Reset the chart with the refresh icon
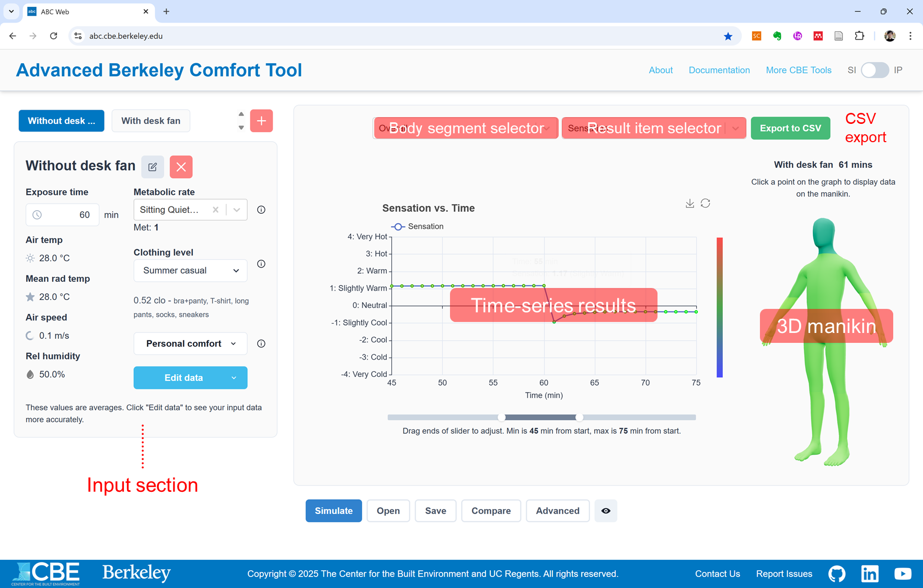923x588 pixels. (705, 203)
